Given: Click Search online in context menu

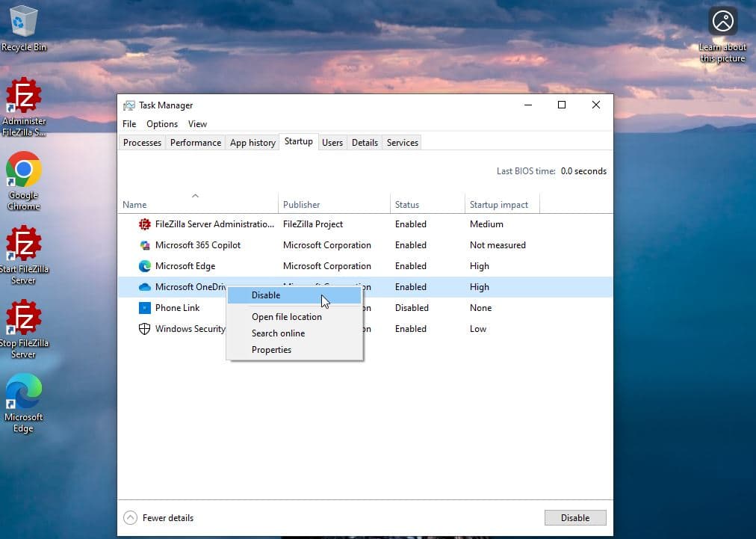Looking at the screenshot, I should click(278, 333).
